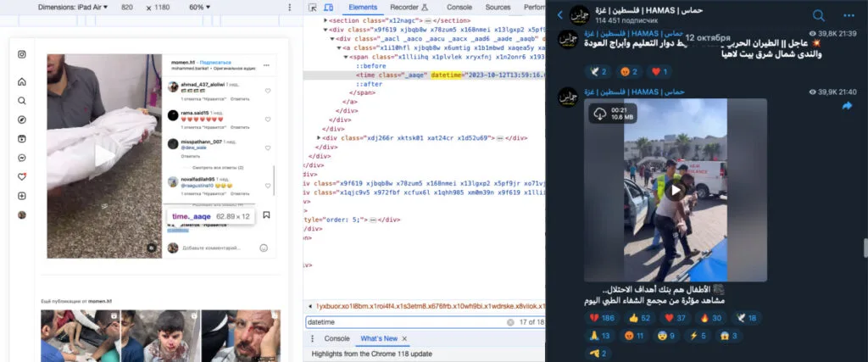
Task: Open the 60% zoom dropdown
Action: tap(199, 7)
